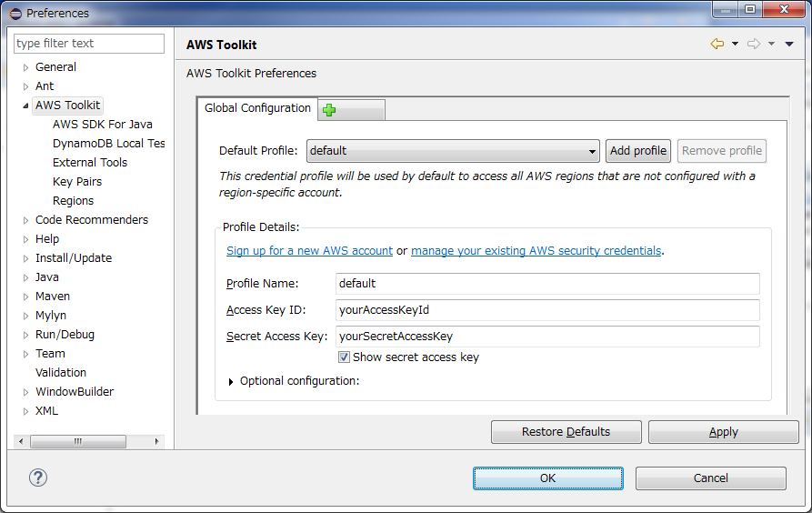
Task: Select the AWS Toolkit tree item
Action: tap(67, 106)
